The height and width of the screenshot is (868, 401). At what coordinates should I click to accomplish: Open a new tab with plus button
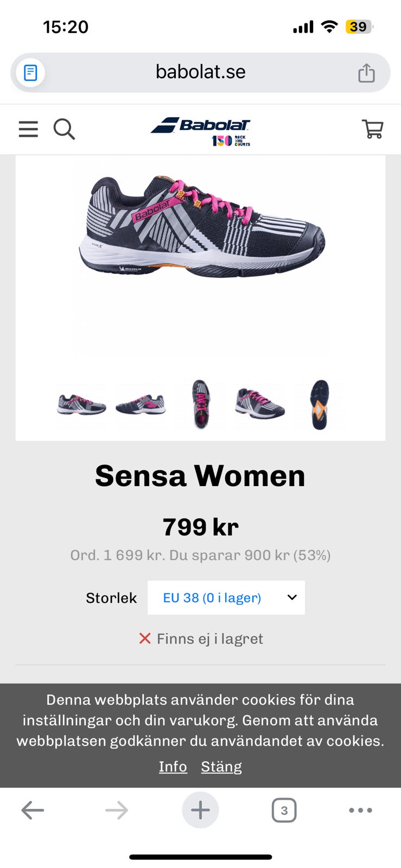200,810
